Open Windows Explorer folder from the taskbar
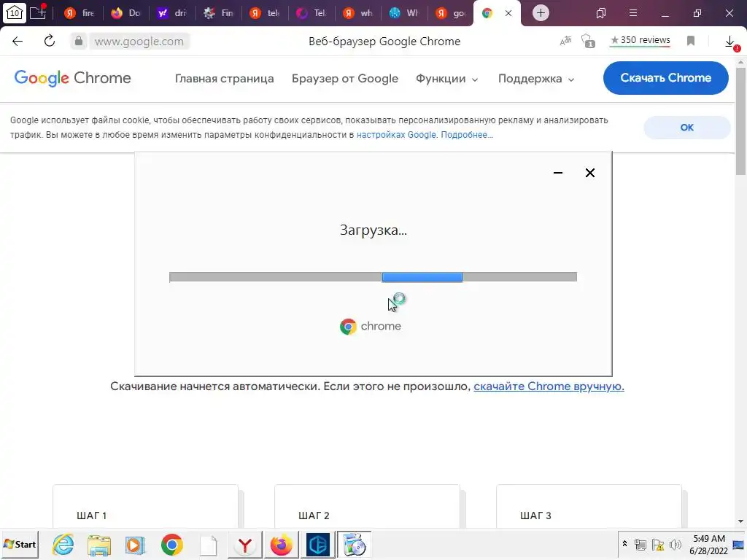This screenshot has height=560, width=747. pos(99,545)
